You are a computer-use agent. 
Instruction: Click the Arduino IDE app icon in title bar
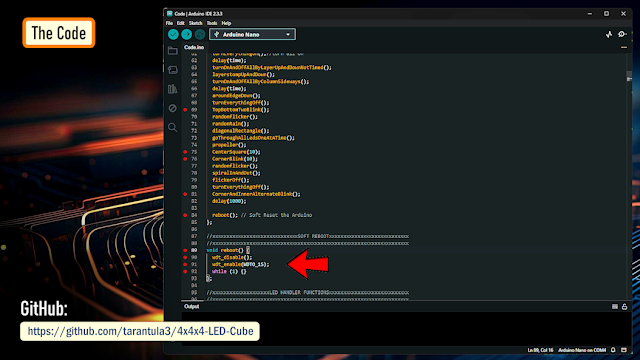[170, 13]
